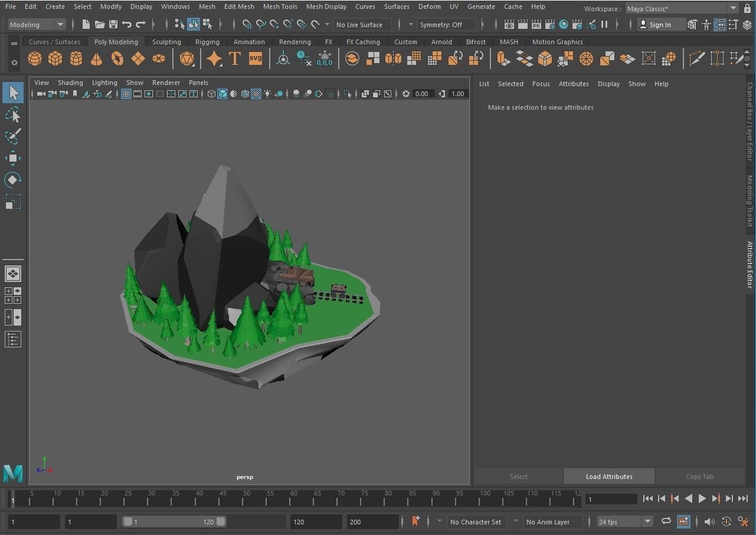
Task: Open the Mesh Tools menu
Action: click(x=280, y=6)
